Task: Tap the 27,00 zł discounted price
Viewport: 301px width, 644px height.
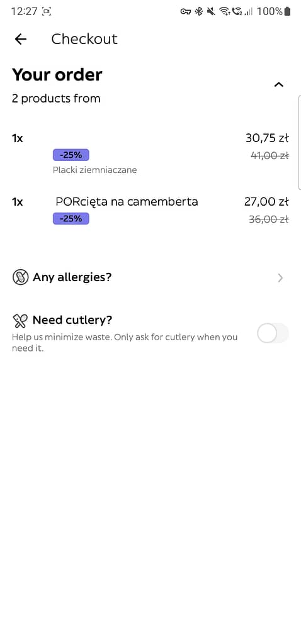Action: [266, 202]
